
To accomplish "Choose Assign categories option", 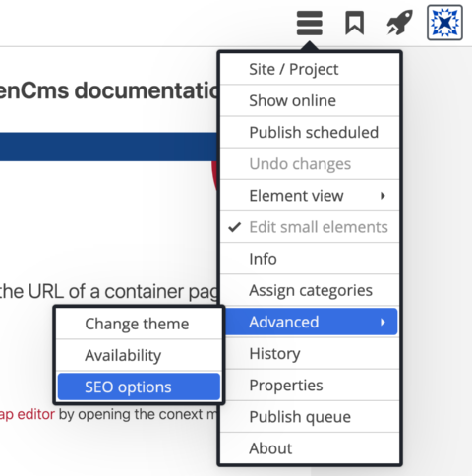I will click(310, 290).
